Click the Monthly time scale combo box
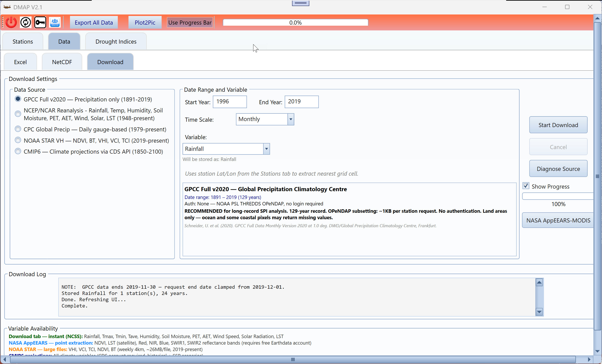Screen dimensions: 602x364 click(265, 119)
